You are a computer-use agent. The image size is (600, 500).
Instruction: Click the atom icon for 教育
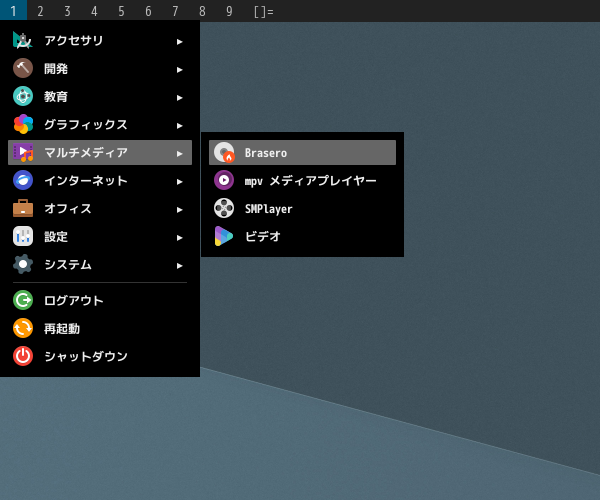pos(23,96)
